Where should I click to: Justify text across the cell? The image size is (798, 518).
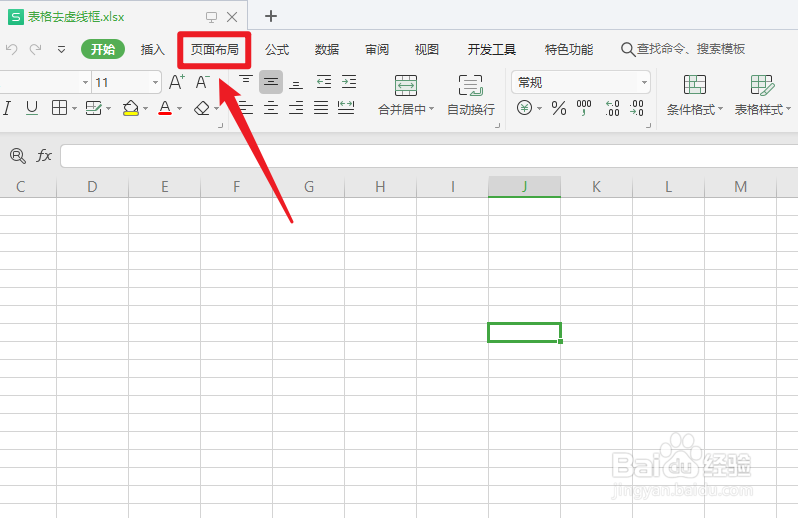pyautogui.click(x=321, y=108)
